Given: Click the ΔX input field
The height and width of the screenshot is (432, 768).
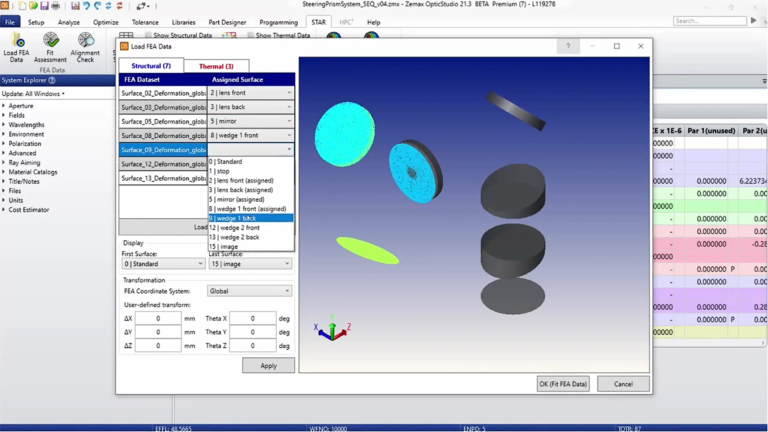Looking at the screenshot, I should tap(158, 318).
